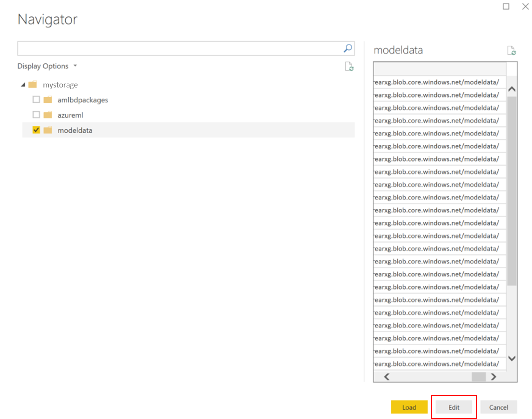532x419 pixels.
Task: Collapse the mystorage tree node
Action: [x=23, y=84]
